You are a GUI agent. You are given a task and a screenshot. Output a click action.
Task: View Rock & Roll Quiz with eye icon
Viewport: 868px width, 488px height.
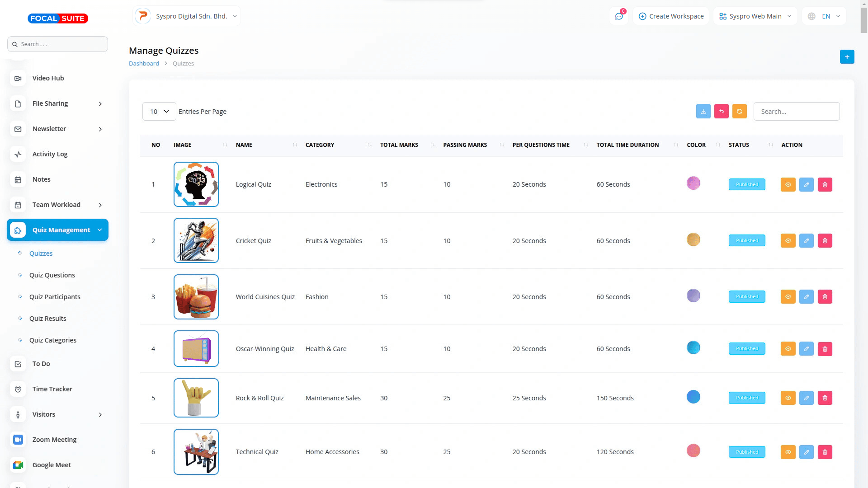(x=788, y=398)
